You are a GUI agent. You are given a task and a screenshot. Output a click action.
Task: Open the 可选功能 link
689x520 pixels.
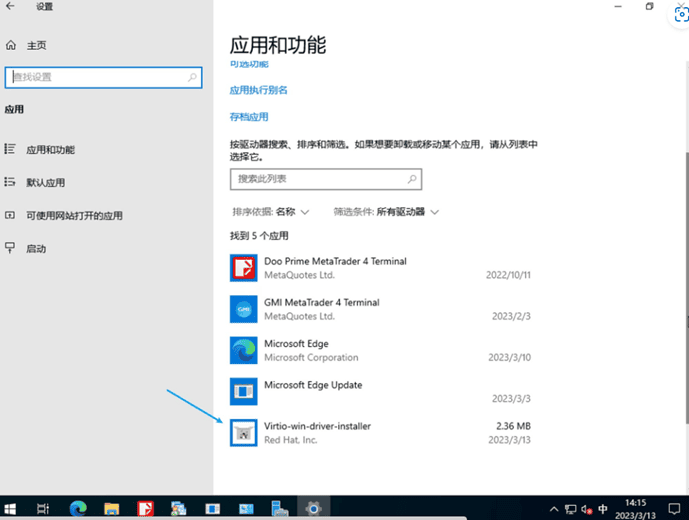click(249, 64)
